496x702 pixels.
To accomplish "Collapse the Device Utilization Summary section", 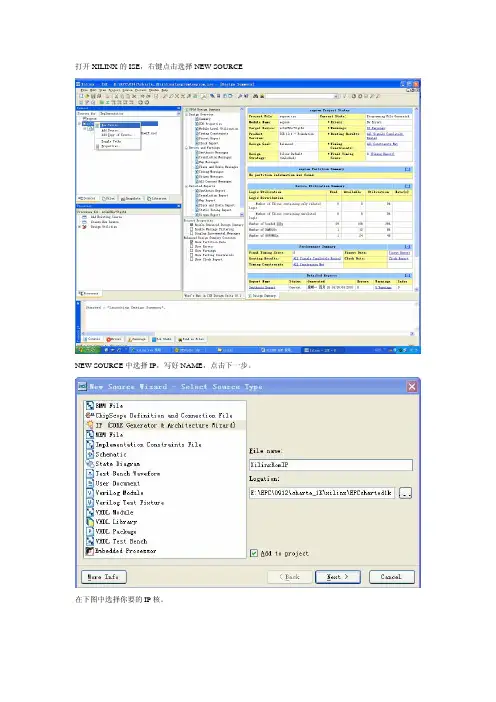I will tap(407, 186).
